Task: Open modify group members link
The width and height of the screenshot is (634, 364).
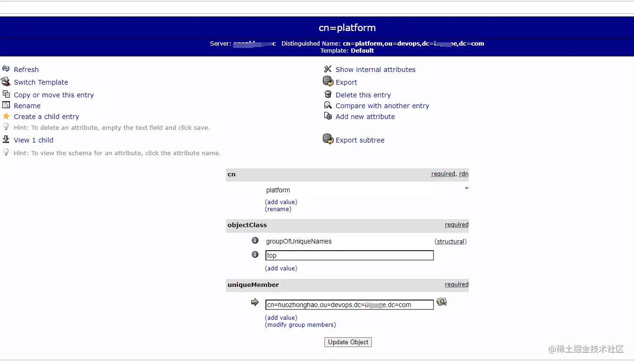Action: point(301,324)
